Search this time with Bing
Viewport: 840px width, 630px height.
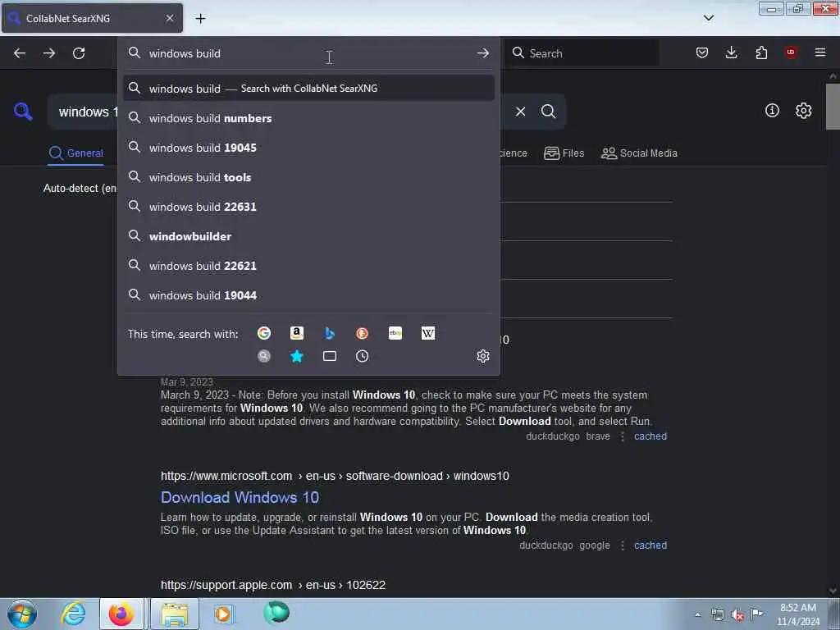[330, 333]
